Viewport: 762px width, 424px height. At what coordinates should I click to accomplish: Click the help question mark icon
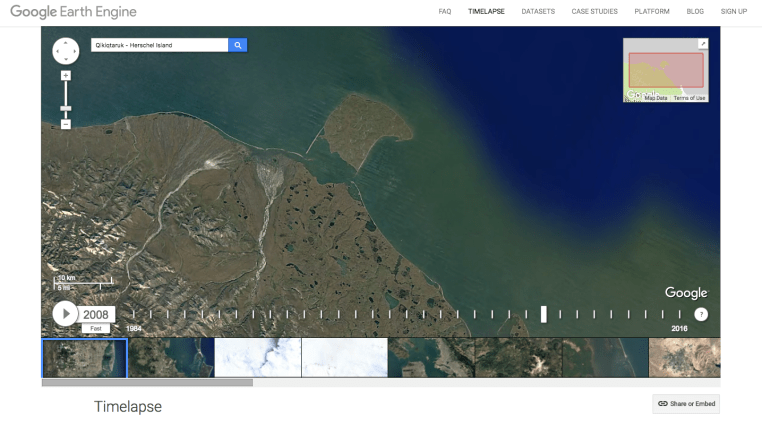point(701,314)
